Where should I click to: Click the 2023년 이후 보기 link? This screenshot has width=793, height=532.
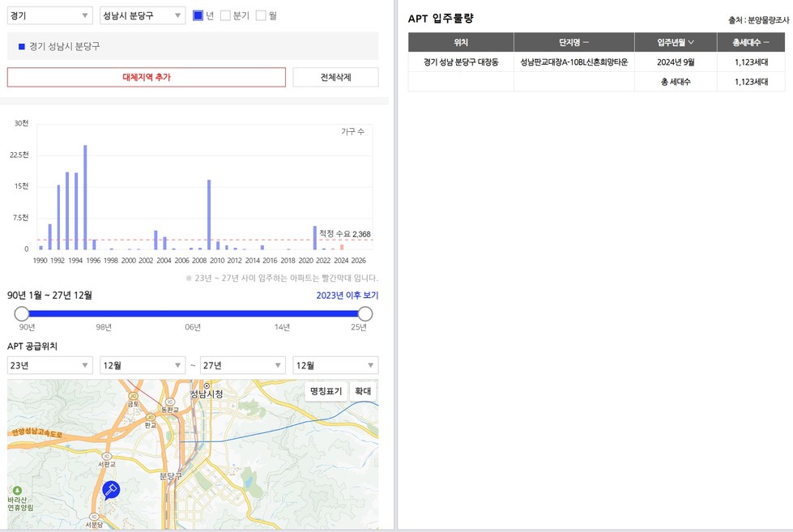click(x=347, y=296)
